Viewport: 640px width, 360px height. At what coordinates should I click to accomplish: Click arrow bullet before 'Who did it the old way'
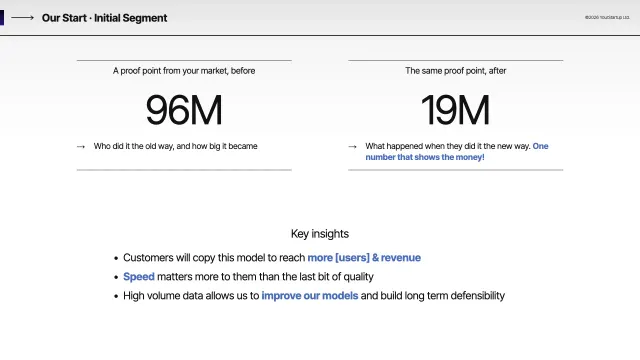[x=81, y=147]
